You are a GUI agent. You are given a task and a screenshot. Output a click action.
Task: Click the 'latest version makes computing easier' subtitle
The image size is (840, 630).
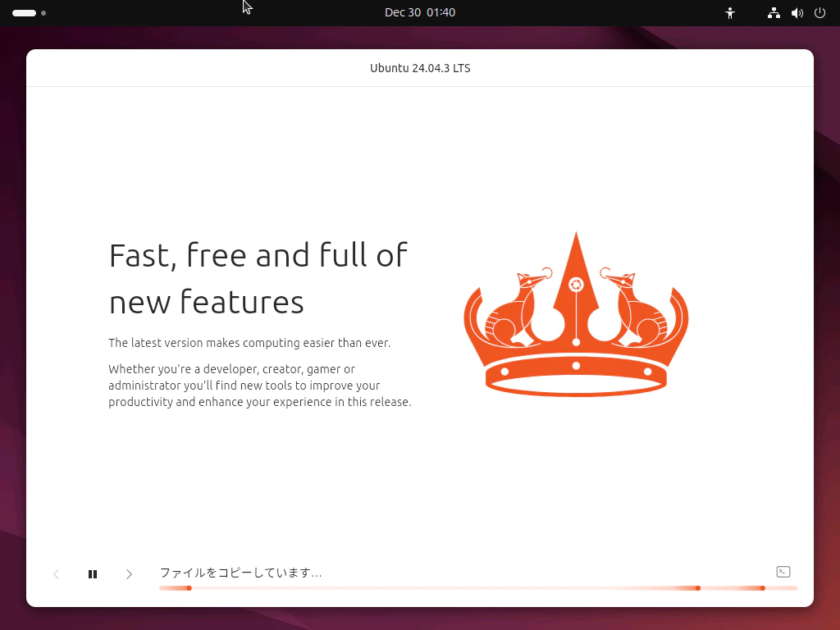coord(249,343)
